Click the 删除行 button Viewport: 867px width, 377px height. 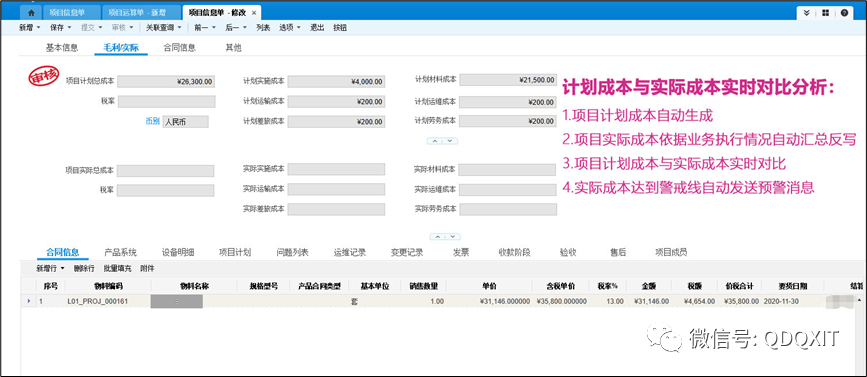[x=83, y=269]
